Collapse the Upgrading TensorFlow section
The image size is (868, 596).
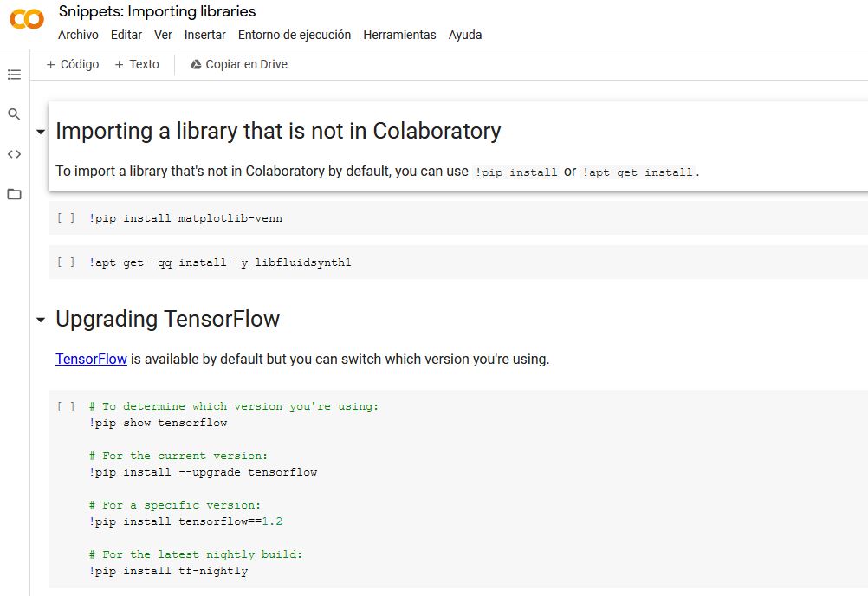[40, 320]
